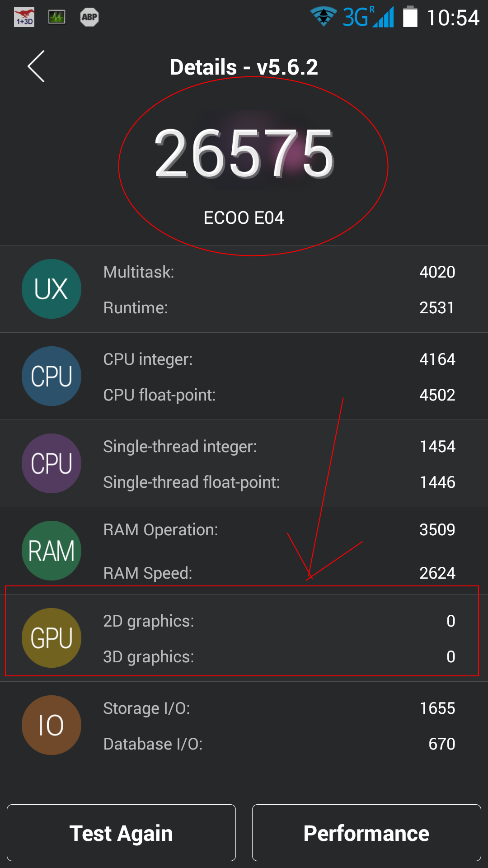Tap the ECOO E04 device name
Screen dimensions: 488x868
pos(244,218)
